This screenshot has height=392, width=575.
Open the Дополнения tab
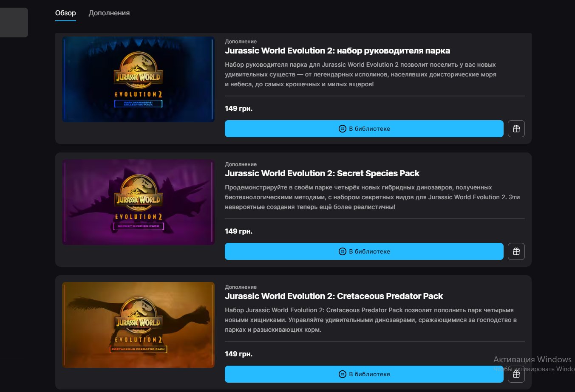[109, 13]
